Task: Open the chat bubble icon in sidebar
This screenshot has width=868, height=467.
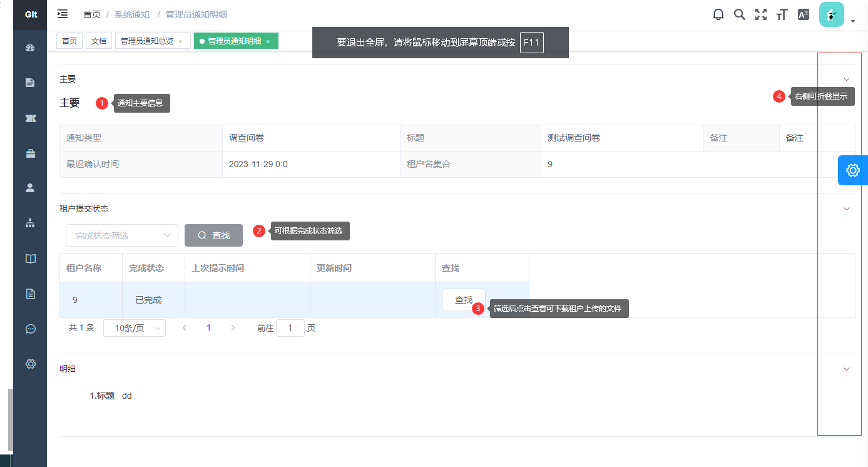Action: (30, 329)
